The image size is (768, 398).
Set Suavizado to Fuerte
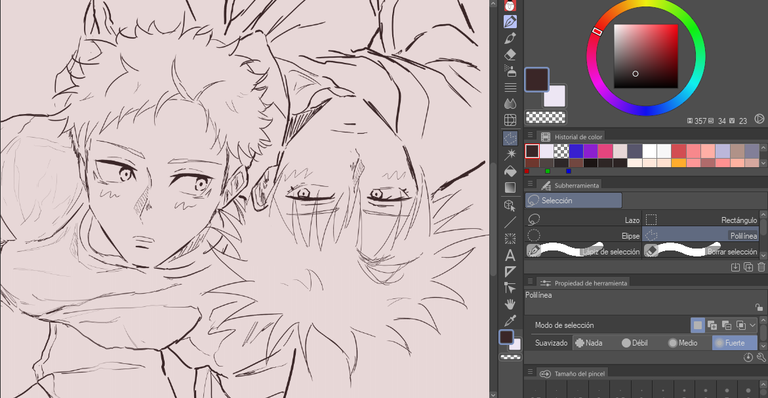point(734,343)
